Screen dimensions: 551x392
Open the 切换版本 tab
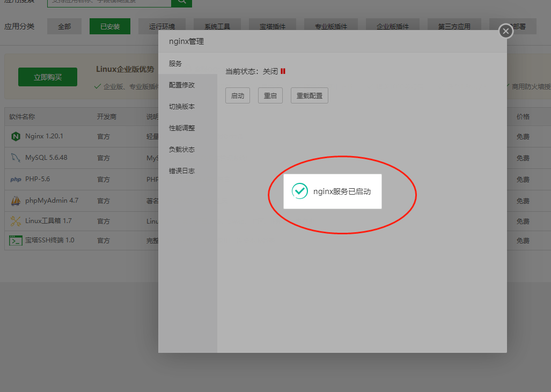pos(188,106)
